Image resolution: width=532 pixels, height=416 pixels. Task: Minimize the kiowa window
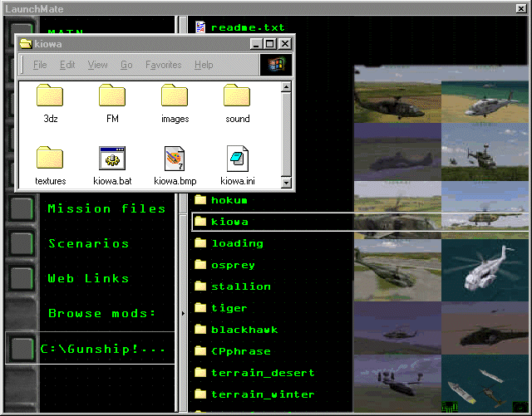pyautogui.click(x=257, y=44)
